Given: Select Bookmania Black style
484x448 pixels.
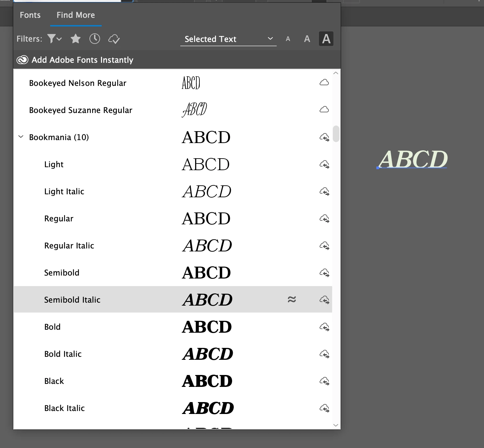Looking at the screenshot, I should point(173,381).
